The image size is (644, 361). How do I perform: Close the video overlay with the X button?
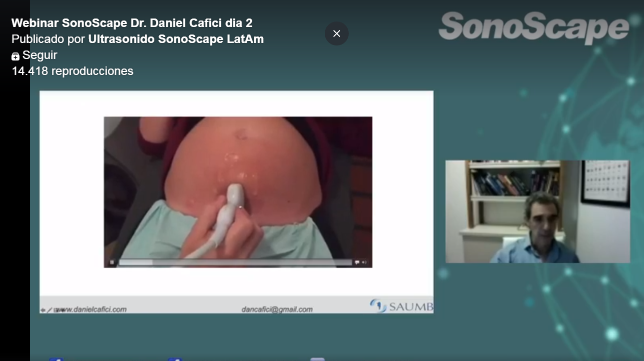337,33
